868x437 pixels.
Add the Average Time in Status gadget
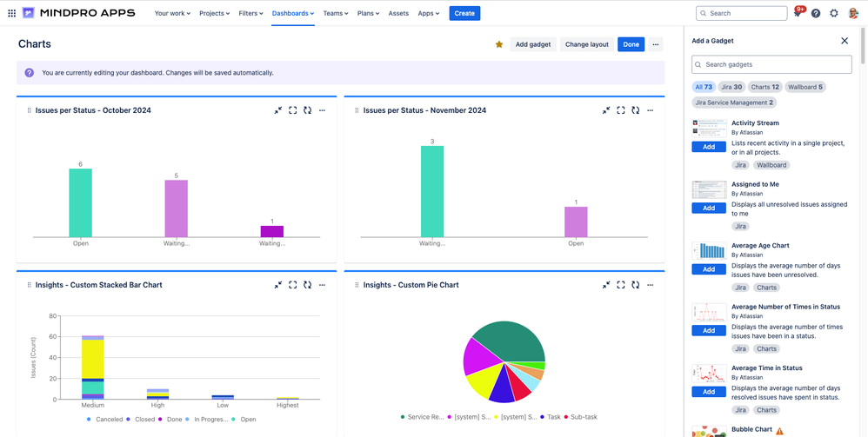click(709, 392)
